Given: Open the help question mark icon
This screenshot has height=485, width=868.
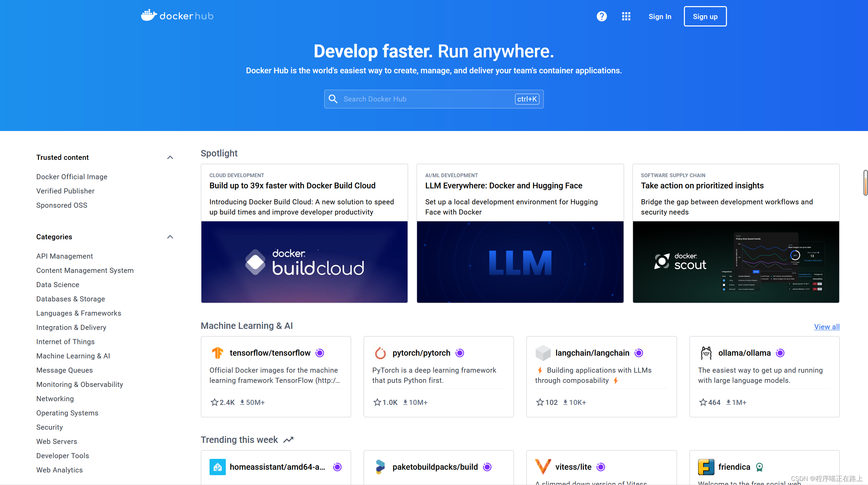Looking at the screenshot, I should pos(601,16).
